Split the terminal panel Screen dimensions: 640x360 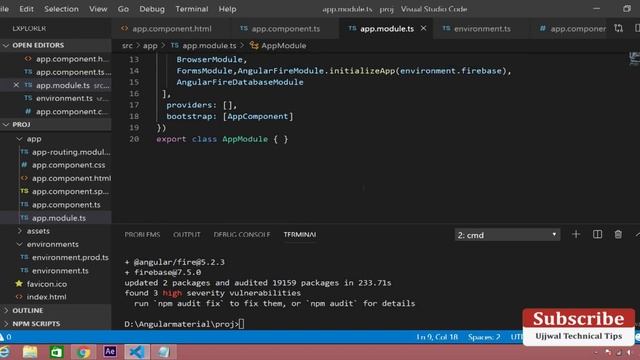click(x=597, y=234)
